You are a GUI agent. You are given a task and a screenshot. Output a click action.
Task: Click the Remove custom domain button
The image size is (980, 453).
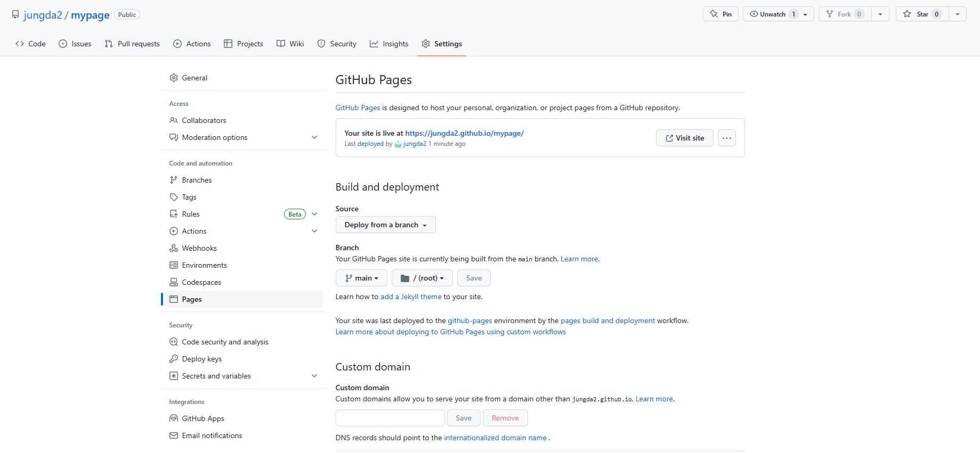(x=505, y=418)
